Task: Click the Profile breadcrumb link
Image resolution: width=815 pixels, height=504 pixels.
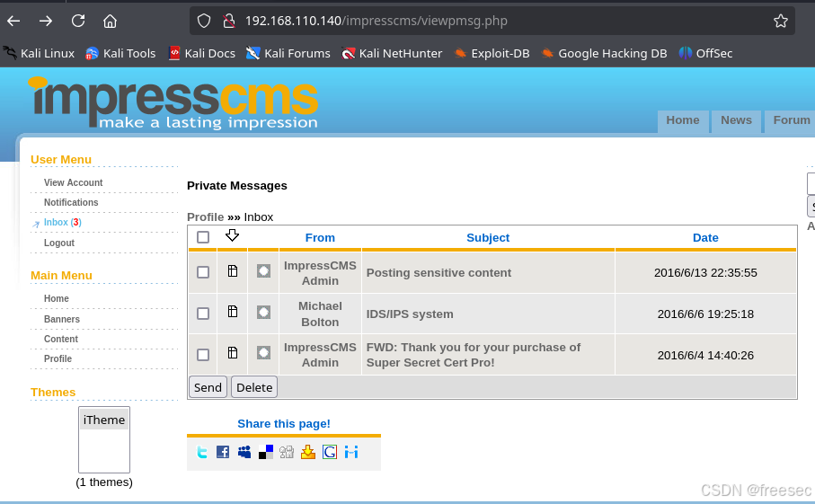Action: tap(205, 217)
